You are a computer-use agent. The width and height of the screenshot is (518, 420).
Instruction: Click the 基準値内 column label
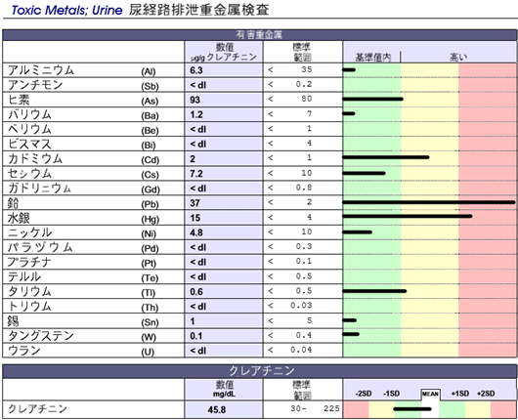(x=373, y=58)
